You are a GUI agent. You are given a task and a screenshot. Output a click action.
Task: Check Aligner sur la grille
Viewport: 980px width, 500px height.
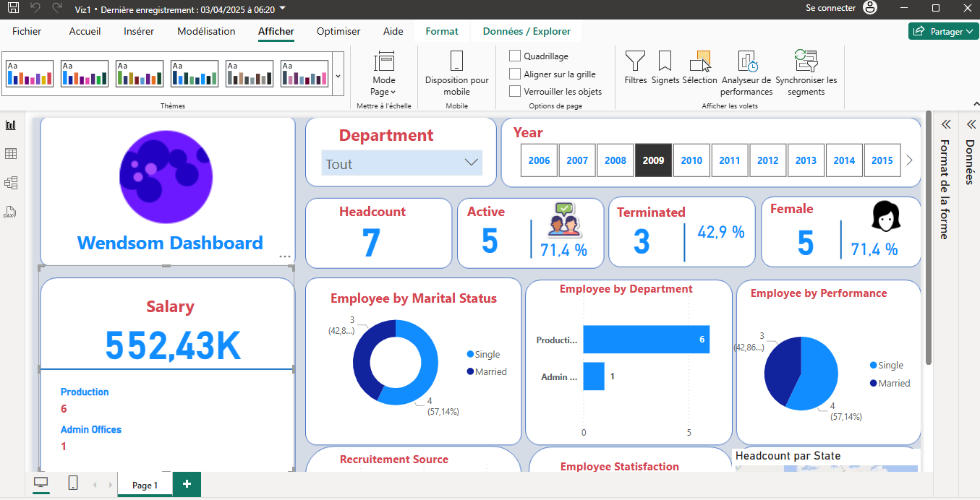pos(514,73)
